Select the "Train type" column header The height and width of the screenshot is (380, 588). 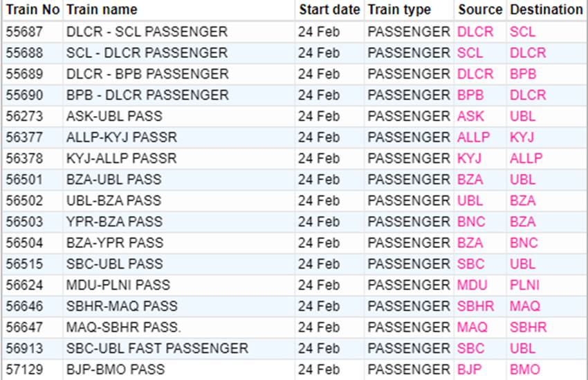tap(399, 10)
